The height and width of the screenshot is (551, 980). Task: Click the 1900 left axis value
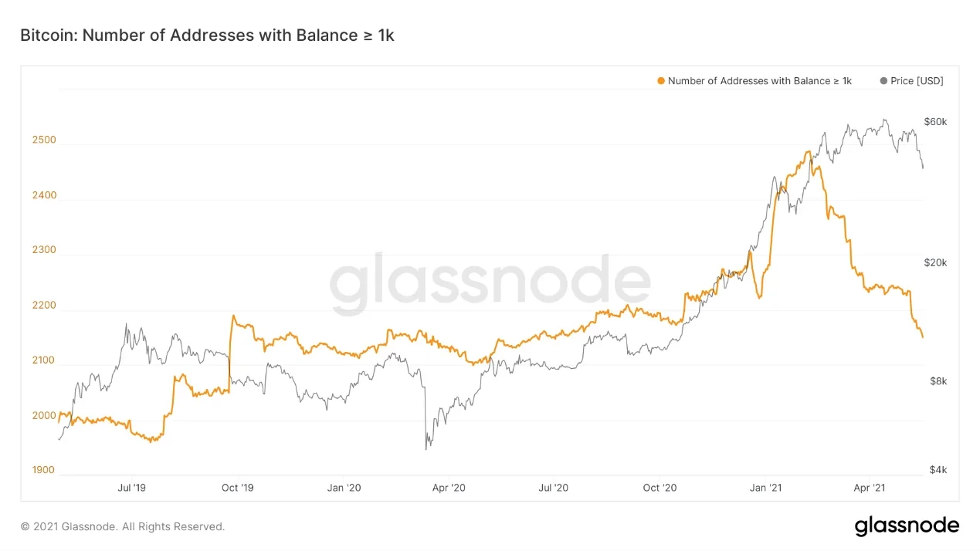[x=44, y=470]
